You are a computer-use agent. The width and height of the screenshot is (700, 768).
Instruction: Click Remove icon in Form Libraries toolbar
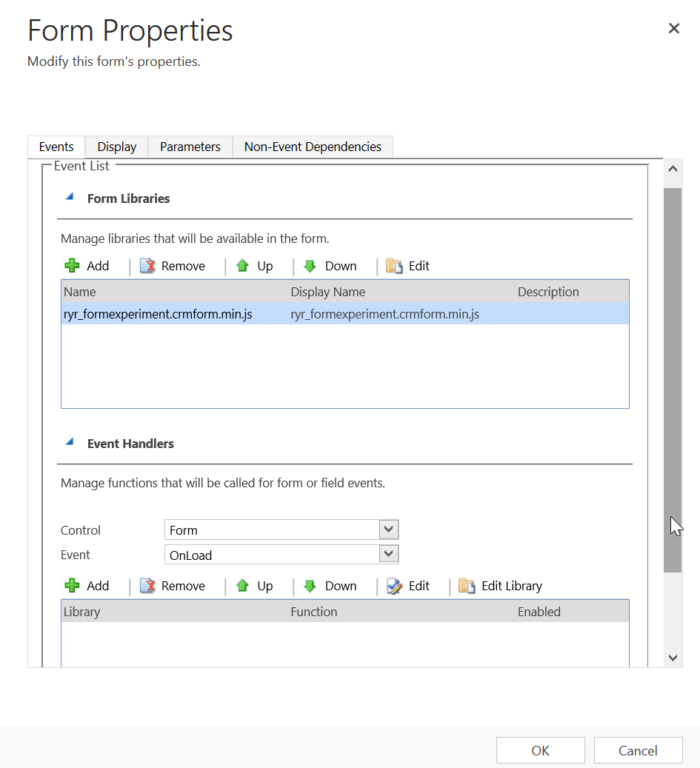click(x=148, y=266)
